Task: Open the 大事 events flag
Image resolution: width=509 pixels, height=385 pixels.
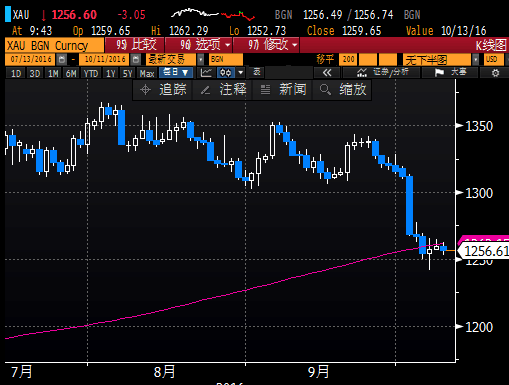Action: tap(450, 72)
